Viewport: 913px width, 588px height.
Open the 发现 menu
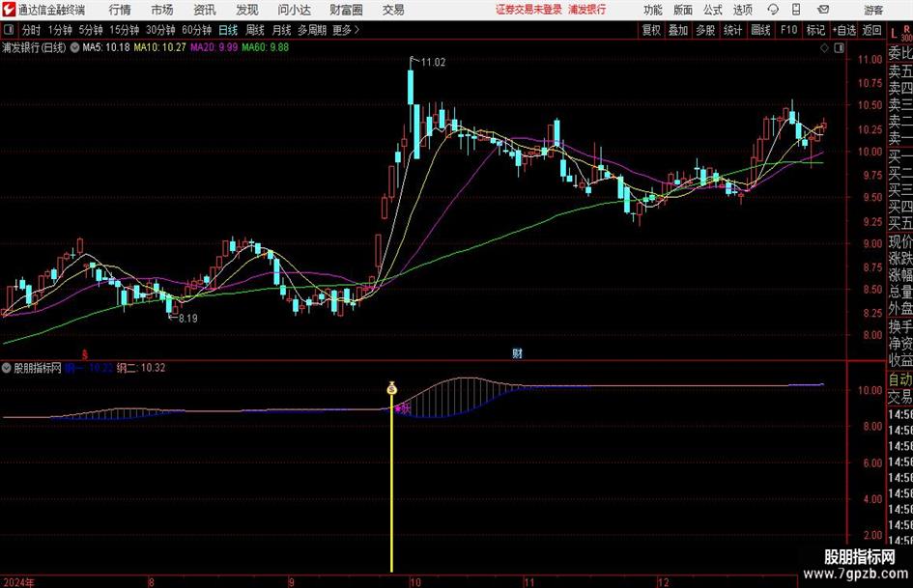[247, 10]
